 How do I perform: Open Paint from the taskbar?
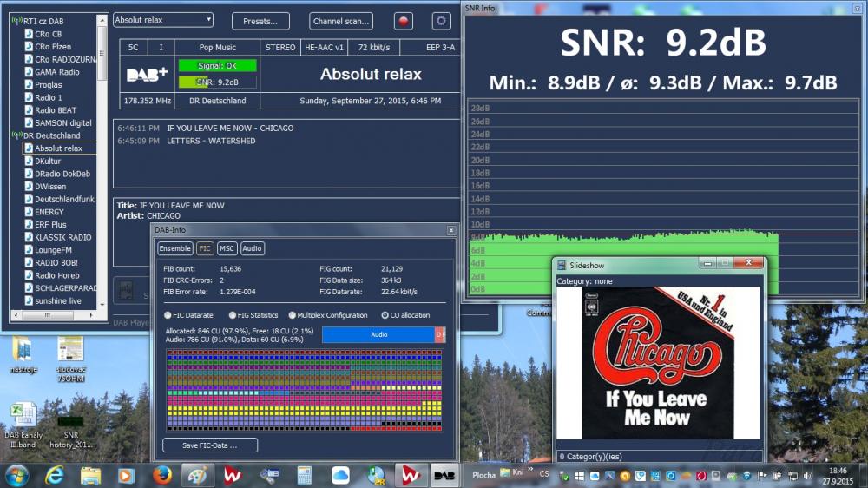coord(198,475)
